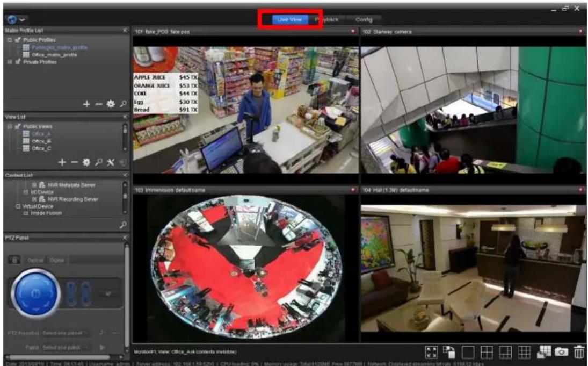Search matrix profiles with magnifier icon
The image size is (588, 366).
click(x=123, y=104)
